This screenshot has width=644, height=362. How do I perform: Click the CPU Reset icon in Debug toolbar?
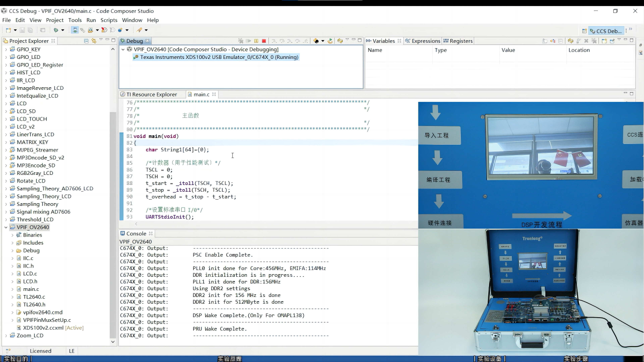(316, 41)
